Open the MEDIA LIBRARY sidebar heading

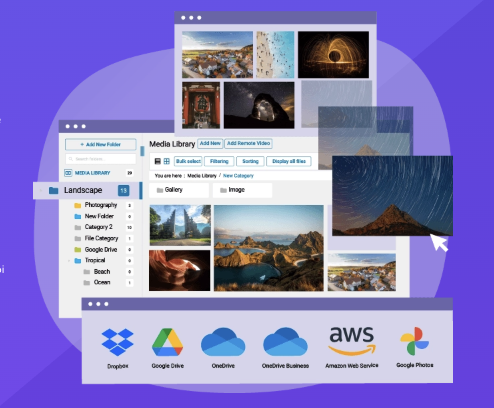pos(92,173)
